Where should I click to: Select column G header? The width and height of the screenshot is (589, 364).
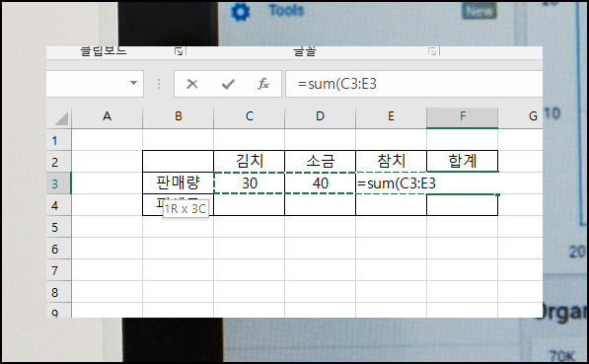(521, 117)
